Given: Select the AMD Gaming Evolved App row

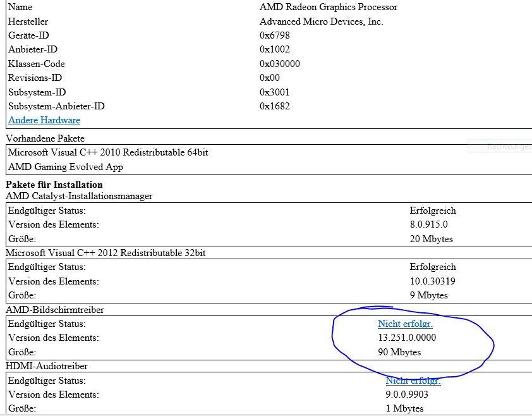Looking at the screenshot, I should click(66, 167).
